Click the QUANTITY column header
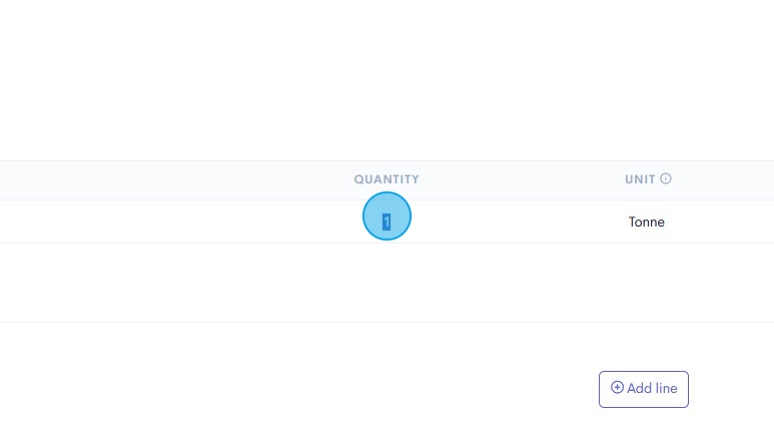774x434 pixels. (x=386, y=180)
